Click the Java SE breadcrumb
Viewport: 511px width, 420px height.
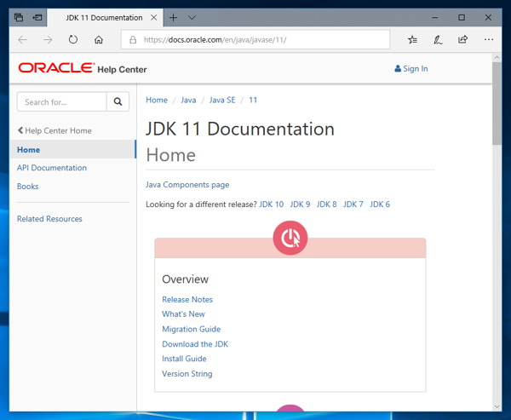pos(222,101)
